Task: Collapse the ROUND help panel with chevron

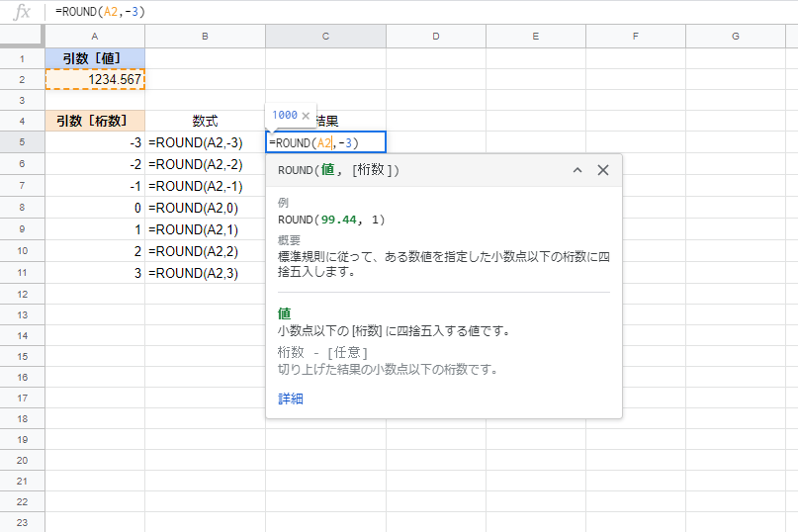Action: 577,170
